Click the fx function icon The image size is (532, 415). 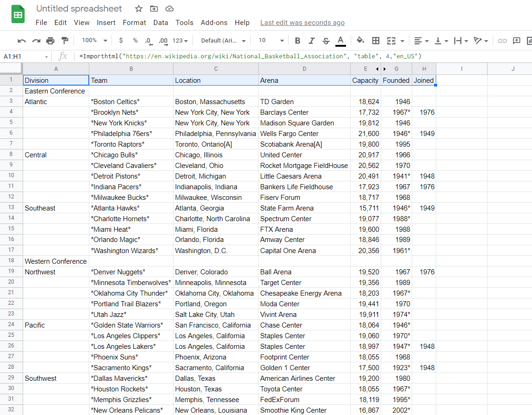(x=63, y=56)
